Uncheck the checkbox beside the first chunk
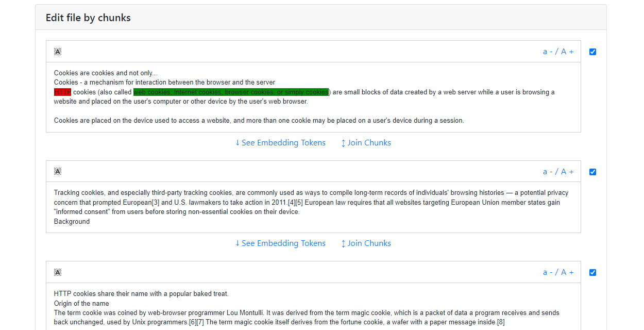 pyautogui.click(x=592, y=52)
